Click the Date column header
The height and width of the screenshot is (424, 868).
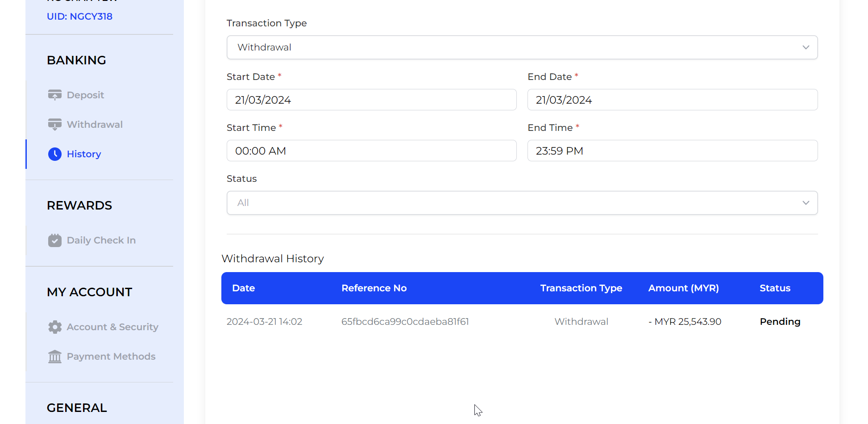pyautogui.click(x=243, y=288)
